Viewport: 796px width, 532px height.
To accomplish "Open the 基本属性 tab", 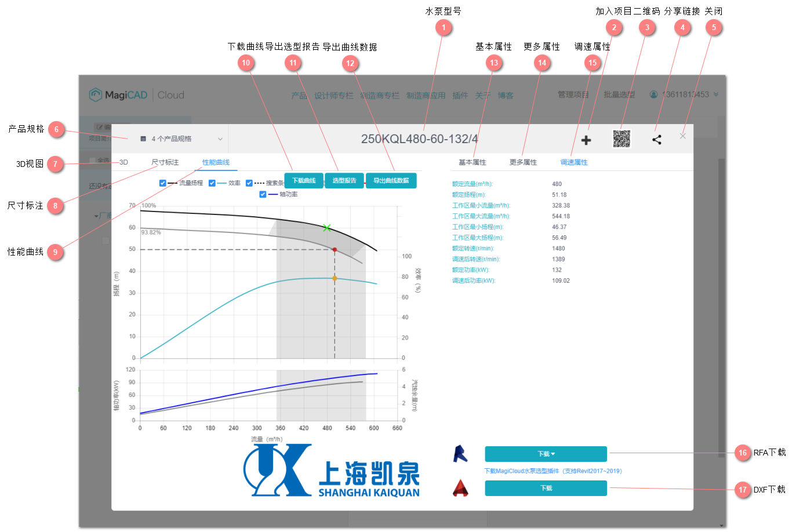I will [472, 162].
